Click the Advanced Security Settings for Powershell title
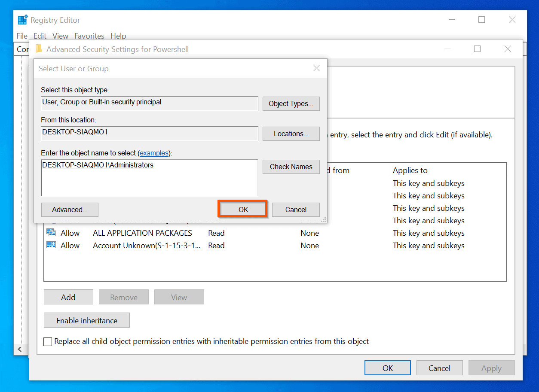The height and width of the screenshot is (392, 539). [x=117, y=49]
